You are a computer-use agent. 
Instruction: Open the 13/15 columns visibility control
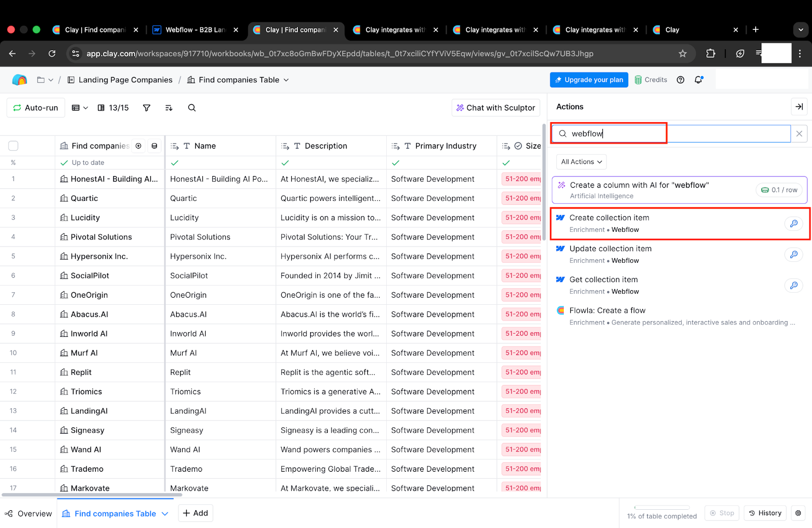[x=113, y=108]
